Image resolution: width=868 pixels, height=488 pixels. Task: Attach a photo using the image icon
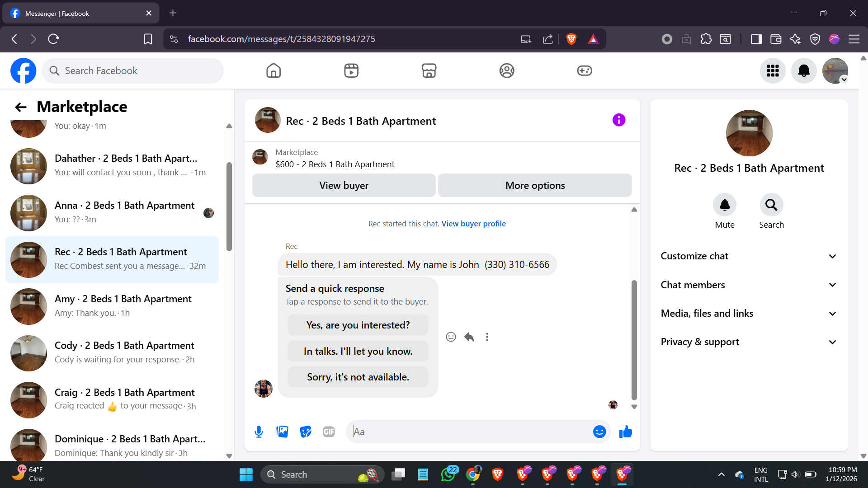(282, 432)
